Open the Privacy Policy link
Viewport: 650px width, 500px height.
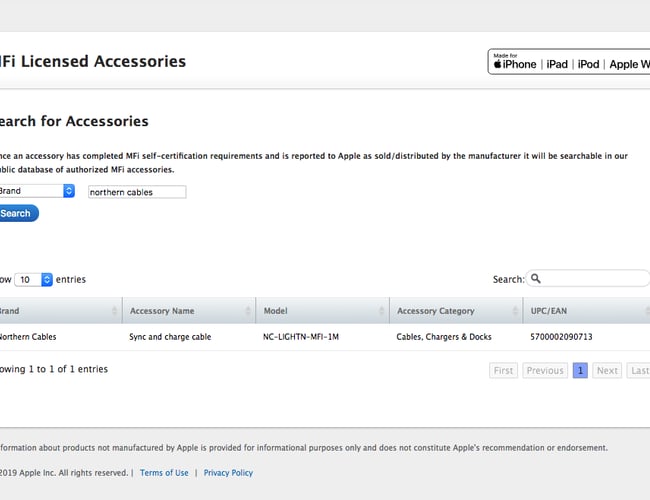tap(228, 473)
